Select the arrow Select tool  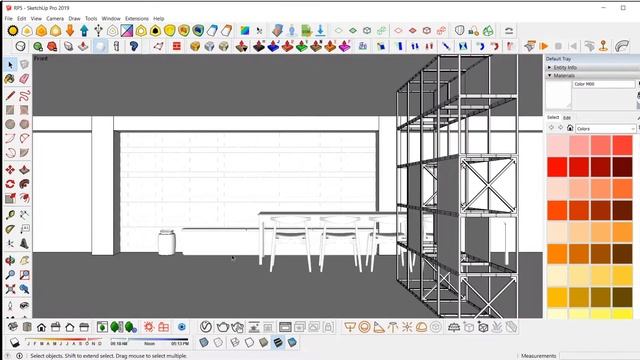pyautogui.click(x=10, y=64)
